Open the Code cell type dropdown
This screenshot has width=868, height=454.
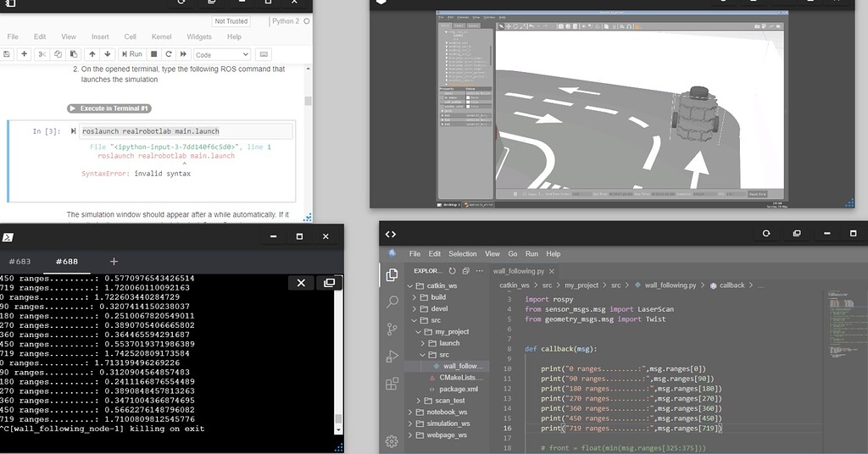pos(222,54)
